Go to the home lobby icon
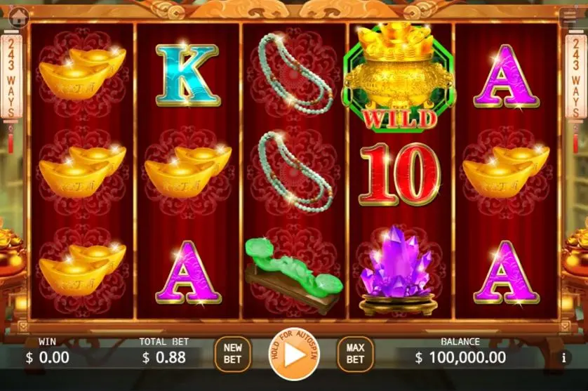The image size is (588, 391). coord(18,18)
